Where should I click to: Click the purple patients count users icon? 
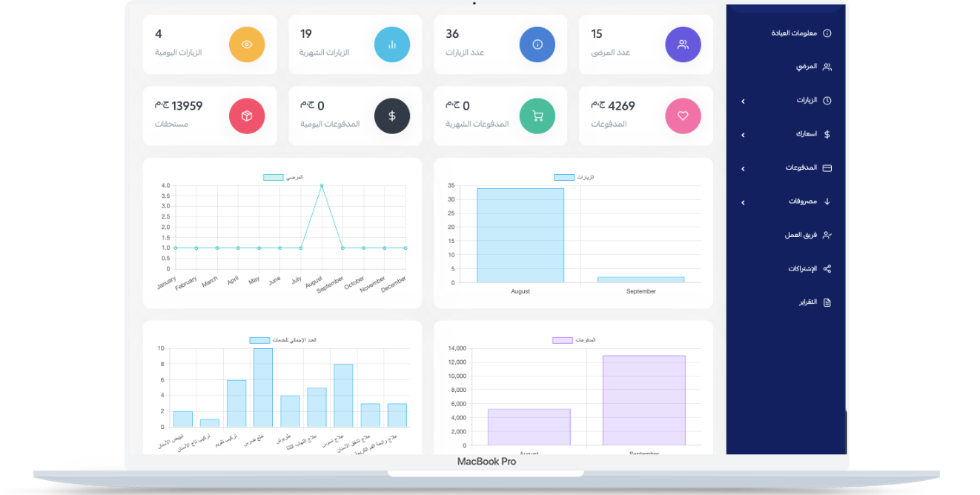683,44
